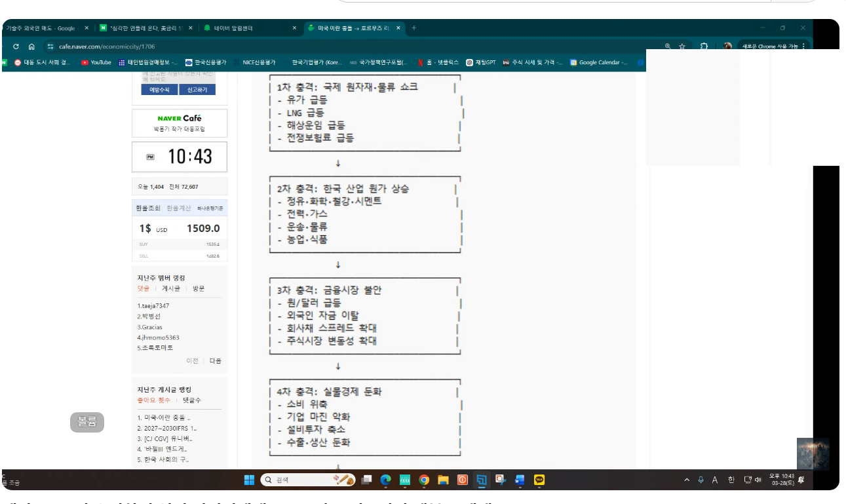The image size is (846, 504).
Task: Open the snipping tool icon on the taskbar
Action: [500, 480]
